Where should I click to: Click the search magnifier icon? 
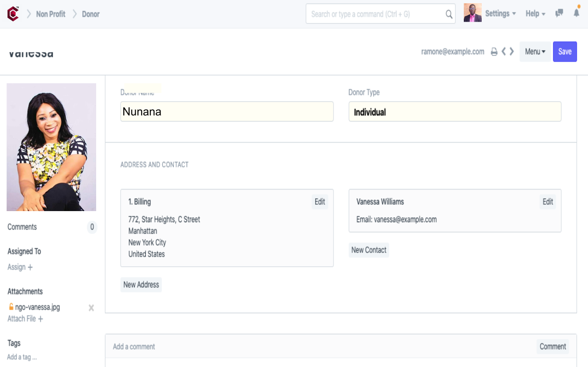[449, 14]
